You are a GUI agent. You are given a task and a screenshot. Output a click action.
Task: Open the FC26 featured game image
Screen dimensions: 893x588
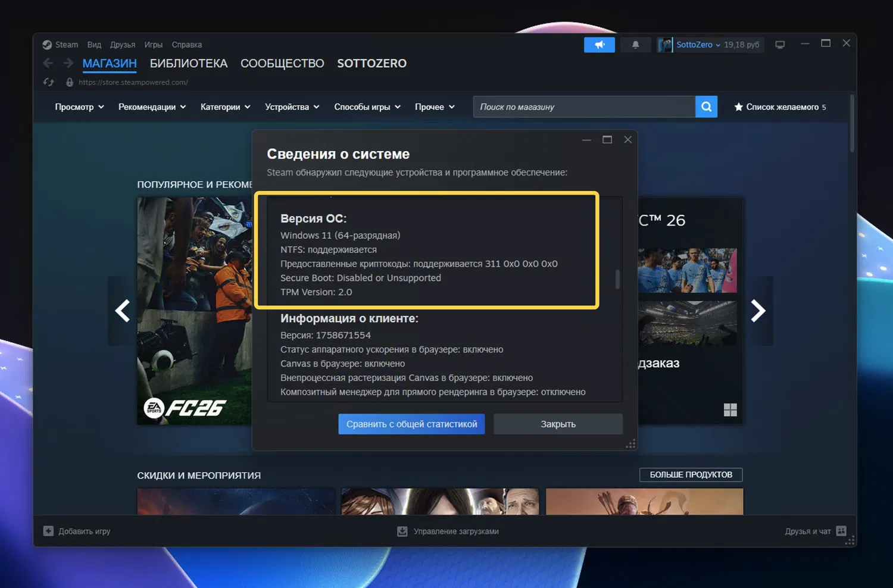coord(195,311)
